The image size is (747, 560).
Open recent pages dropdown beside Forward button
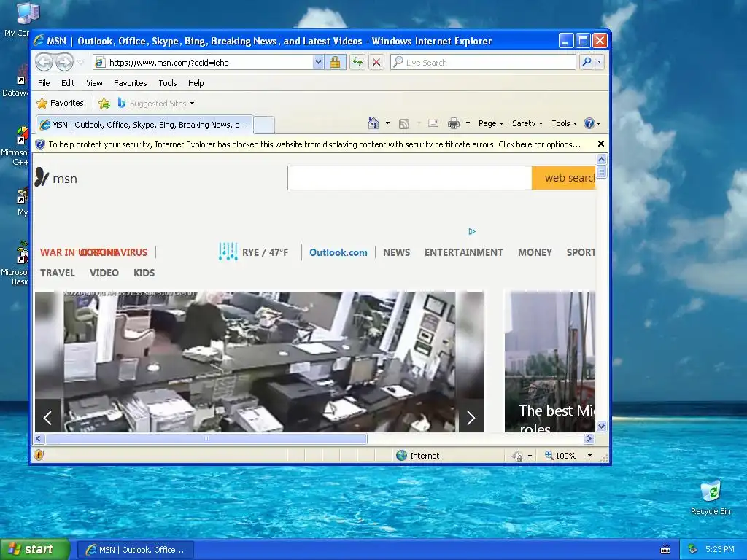click(x=80, y=63)
